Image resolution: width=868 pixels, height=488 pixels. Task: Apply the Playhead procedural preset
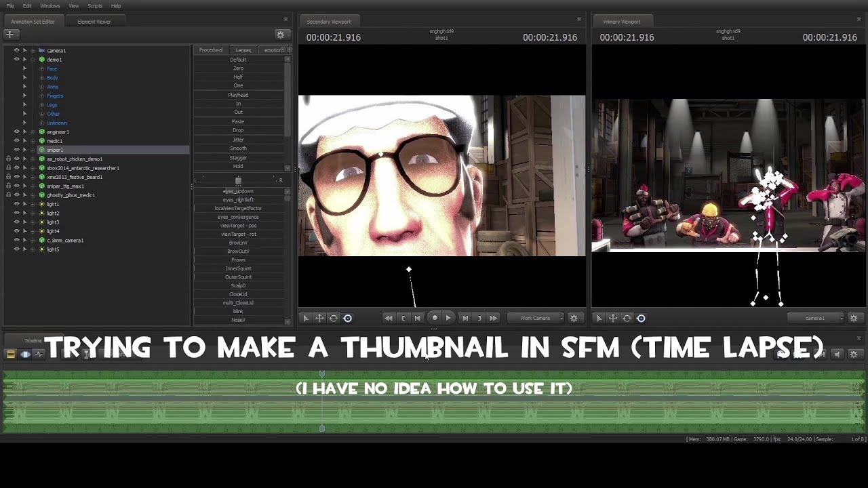point(238,95)
